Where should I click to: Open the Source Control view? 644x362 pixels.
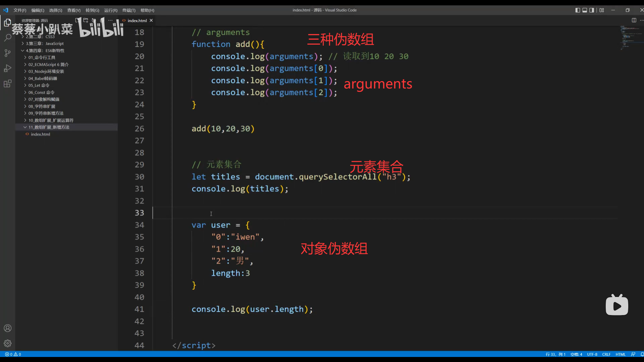7,53
